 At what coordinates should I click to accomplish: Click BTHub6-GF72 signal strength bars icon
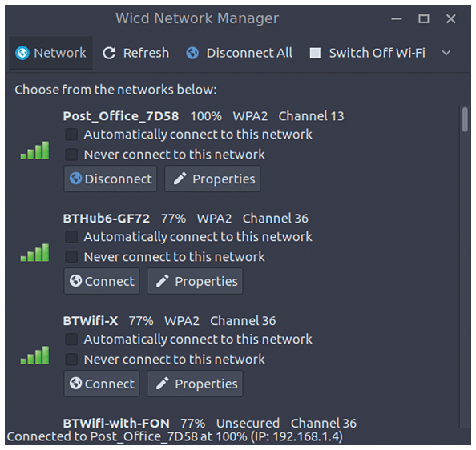point(34,252)
